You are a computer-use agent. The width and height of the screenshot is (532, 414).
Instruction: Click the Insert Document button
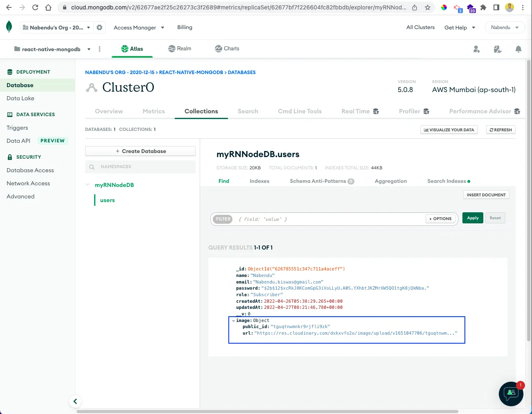(486, 195)
